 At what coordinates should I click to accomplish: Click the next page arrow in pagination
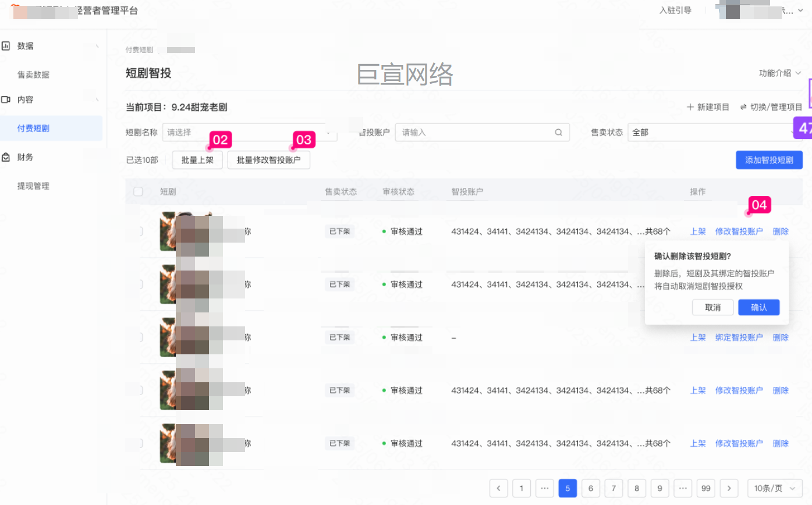[729, 488]
